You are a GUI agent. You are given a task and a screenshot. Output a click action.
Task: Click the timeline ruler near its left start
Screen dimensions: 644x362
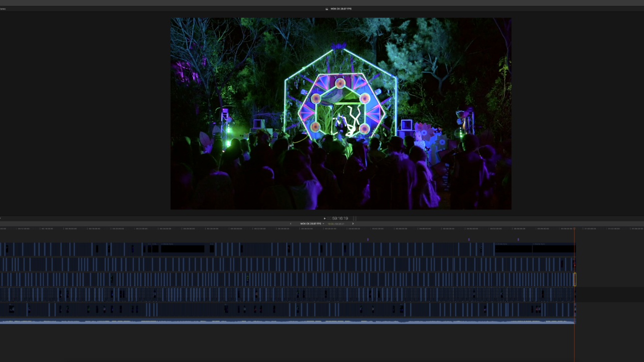tap(10, 229)
